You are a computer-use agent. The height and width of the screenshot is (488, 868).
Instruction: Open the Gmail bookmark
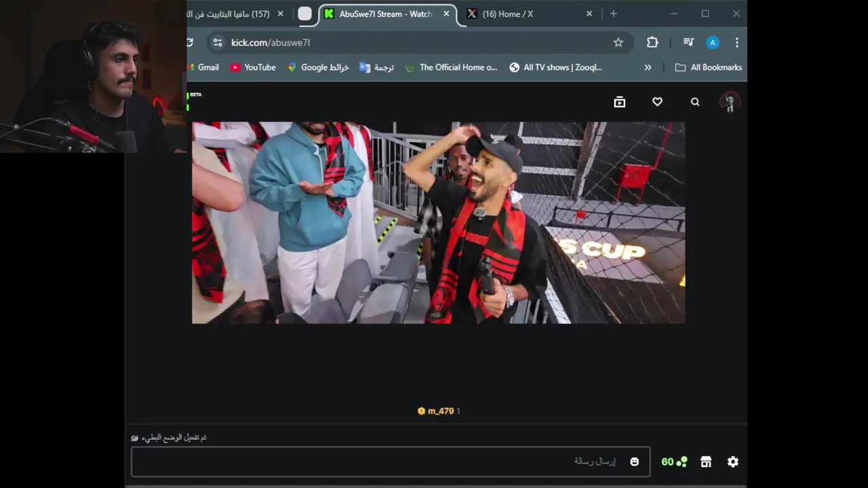point(204,67)
